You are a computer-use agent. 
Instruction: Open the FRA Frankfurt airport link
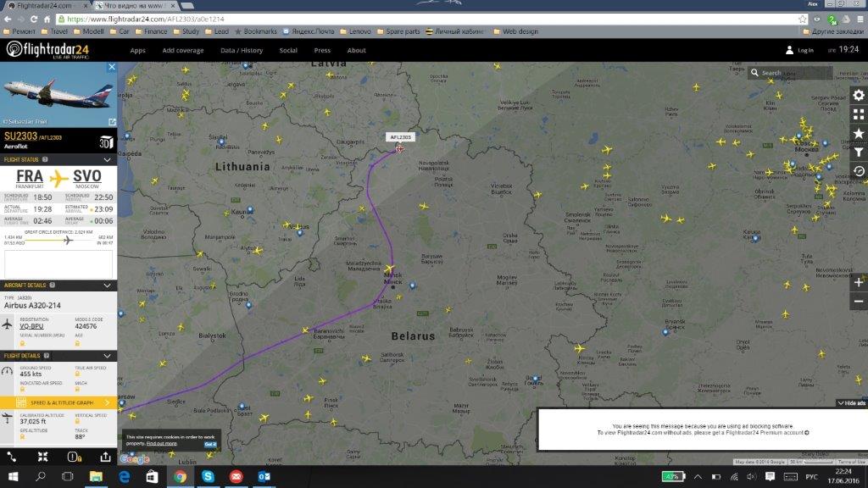coord(30,176)
